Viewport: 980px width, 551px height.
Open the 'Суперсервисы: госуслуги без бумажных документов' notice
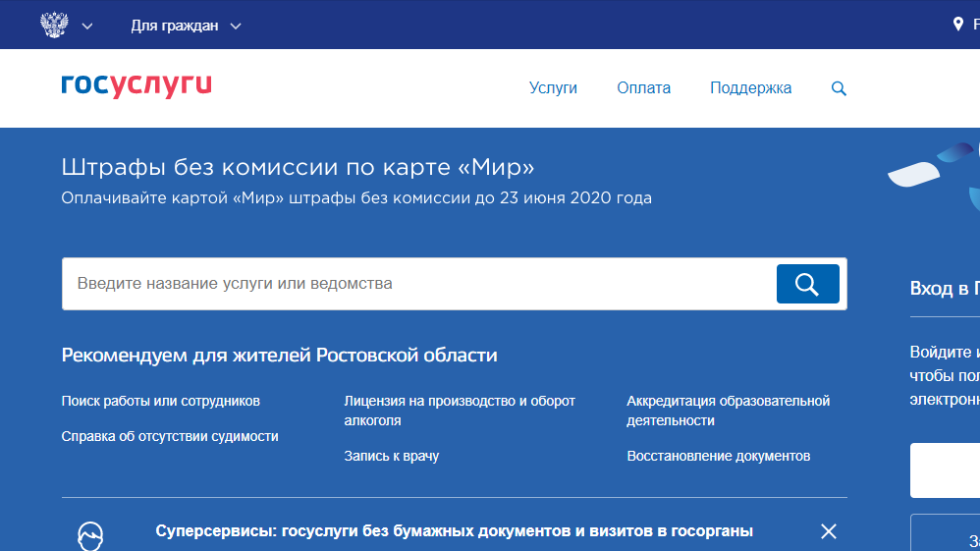pyautogui.click(x=455, y=531)
